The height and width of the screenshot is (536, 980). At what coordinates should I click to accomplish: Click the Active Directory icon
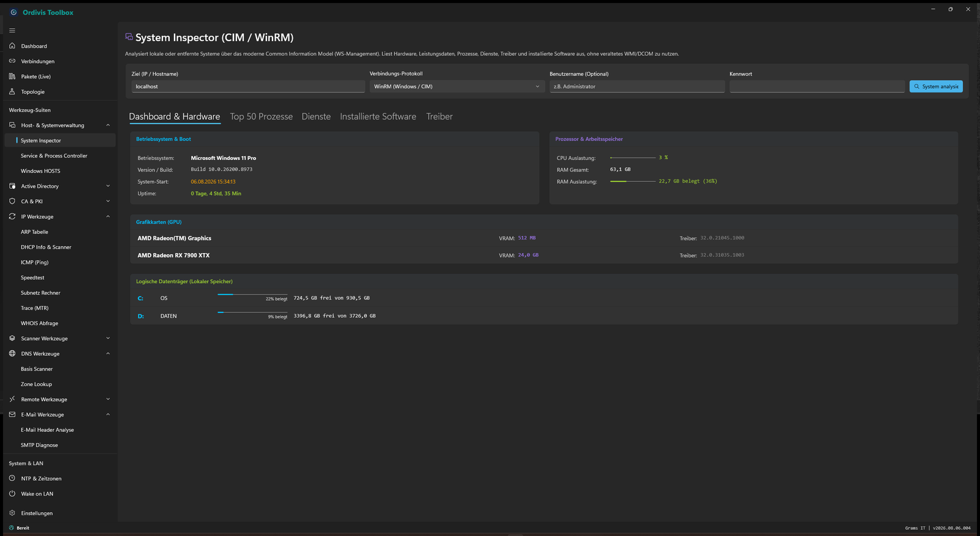click(x=12, y=186)
